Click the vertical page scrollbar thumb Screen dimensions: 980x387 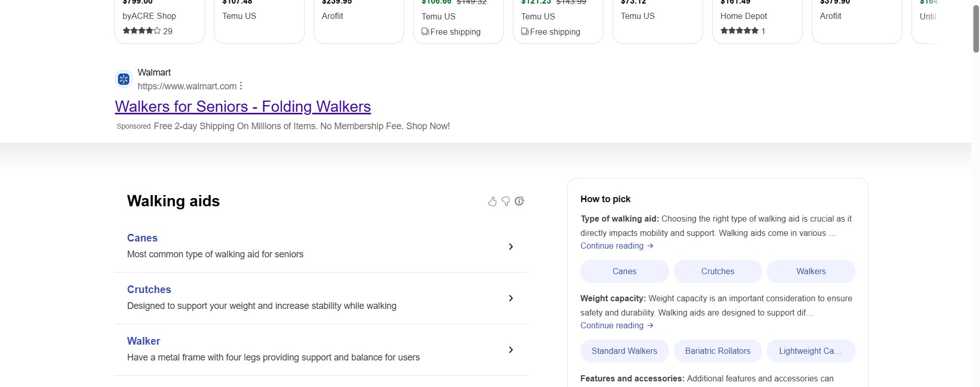click(975, 28)
